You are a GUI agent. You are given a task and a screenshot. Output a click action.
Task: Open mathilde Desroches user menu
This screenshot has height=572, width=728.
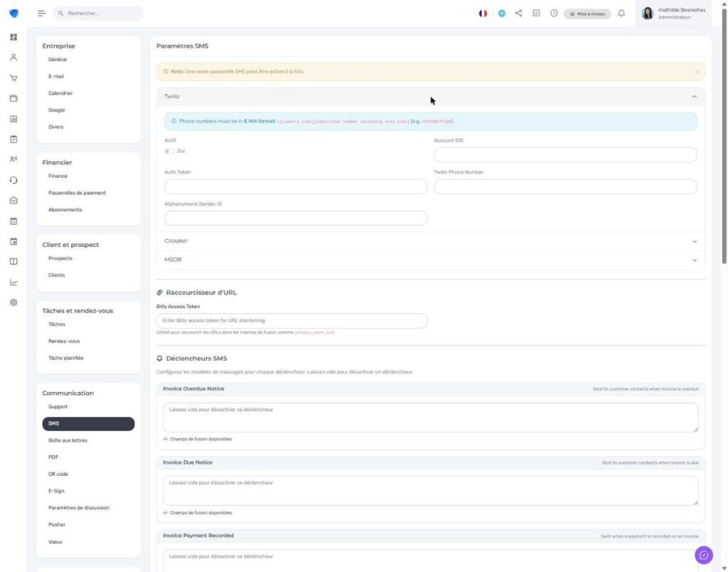(x=673, y=14)
